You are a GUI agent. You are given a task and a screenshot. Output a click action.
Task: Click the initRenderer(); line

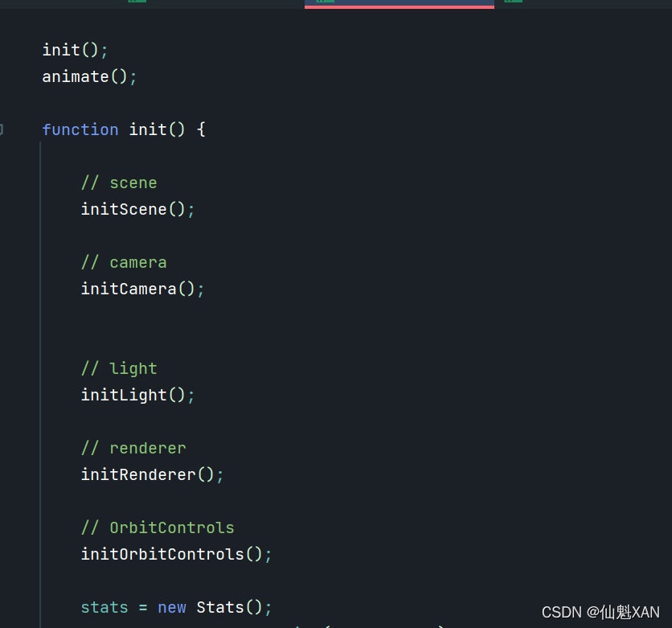[x=152, y=475]
